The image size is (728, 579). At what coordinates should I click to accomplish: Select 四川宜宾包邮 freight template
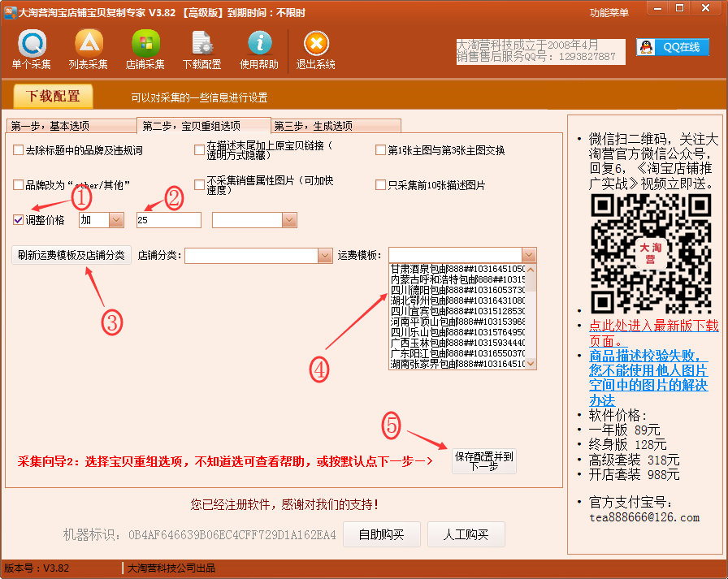(x=457, y=311)
